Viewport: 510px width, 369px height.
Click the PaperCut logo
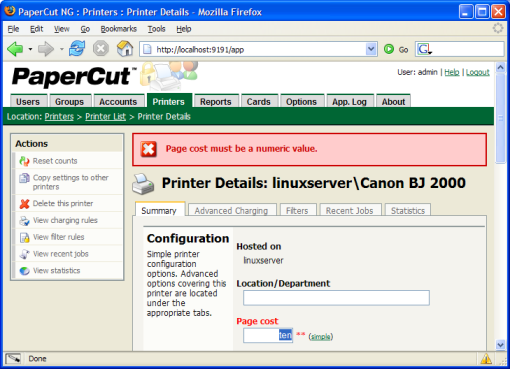(75, 76)
